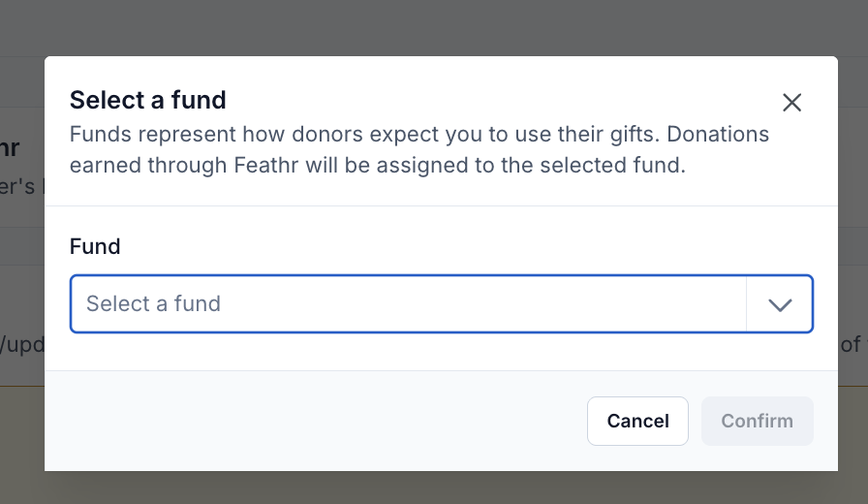Click the funds description paragraph
Screen dimensions: 868x504
(x=418, y=149)
